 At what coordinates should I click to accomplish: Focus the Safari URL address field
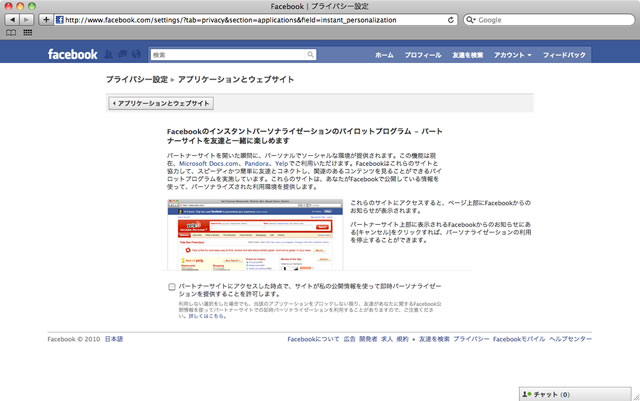click(256, 20)
